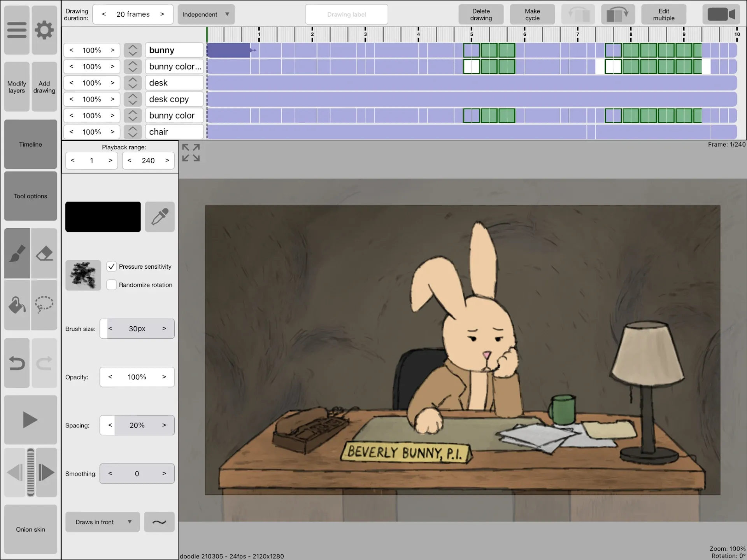
Task: Toggle Pressure sensitivity checkbox
Action: point(112,266)
